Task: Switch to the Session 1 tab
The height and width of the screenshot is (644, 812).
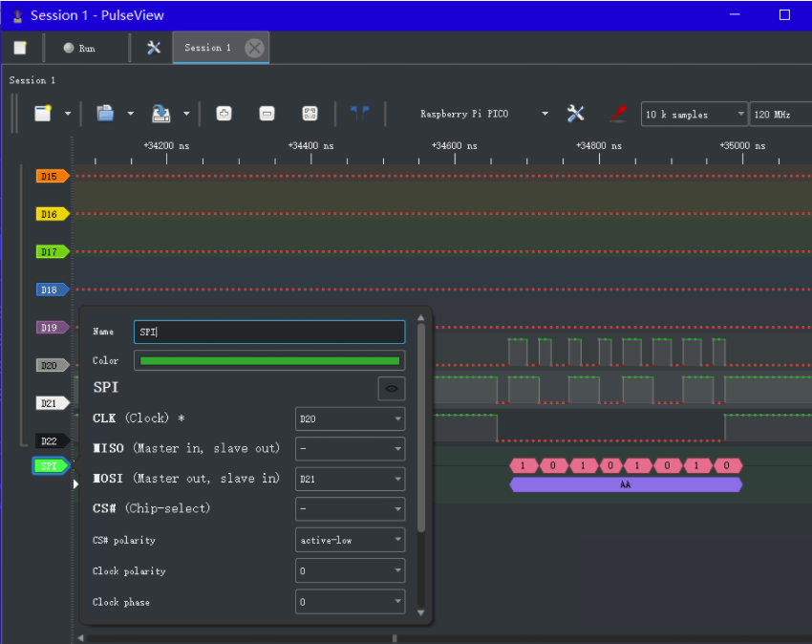Action: pyautogui.click(x=207, y=48)
